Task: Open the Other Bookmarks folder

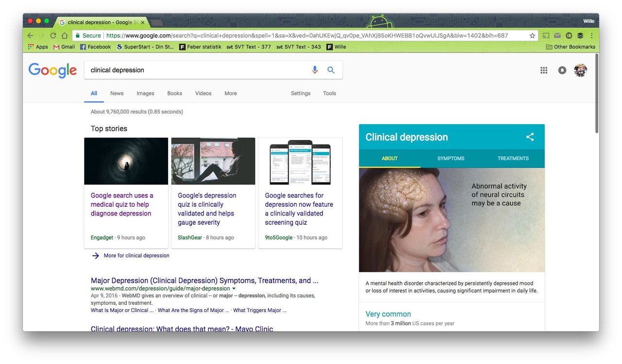Action: 570,47
